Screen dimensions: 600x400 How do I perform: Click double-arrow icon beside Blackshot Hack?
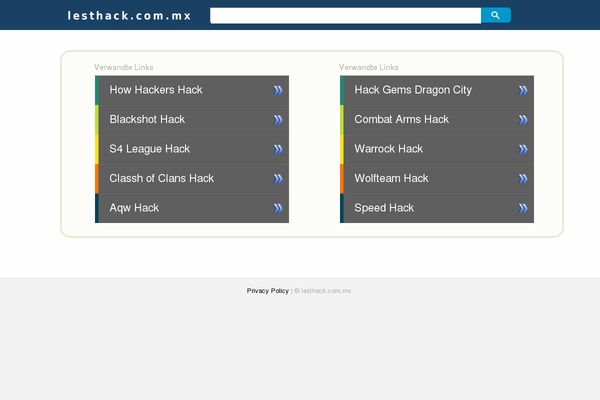(x=278, y=120)
